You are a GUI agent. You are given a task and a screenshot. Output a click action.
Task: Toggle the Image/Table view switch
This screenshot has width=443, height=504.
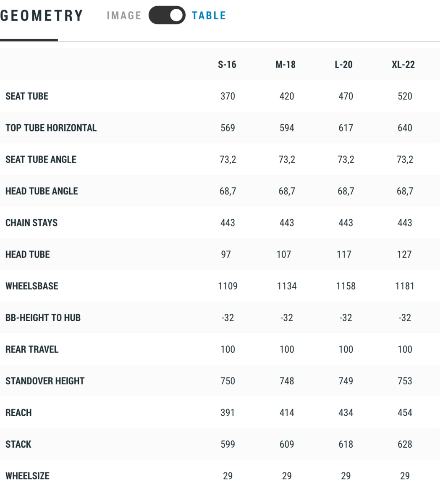(x=167, y=16)
